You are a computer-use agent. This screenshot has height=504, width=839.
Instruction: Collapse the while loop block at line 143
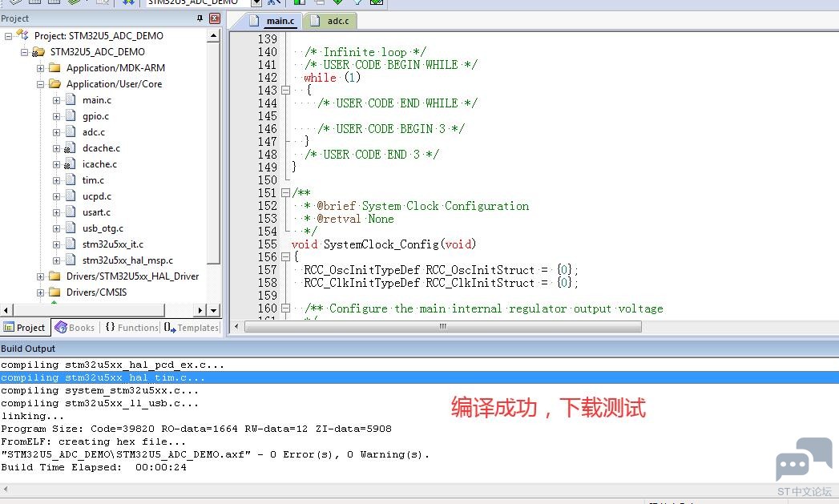coord(286,91)
